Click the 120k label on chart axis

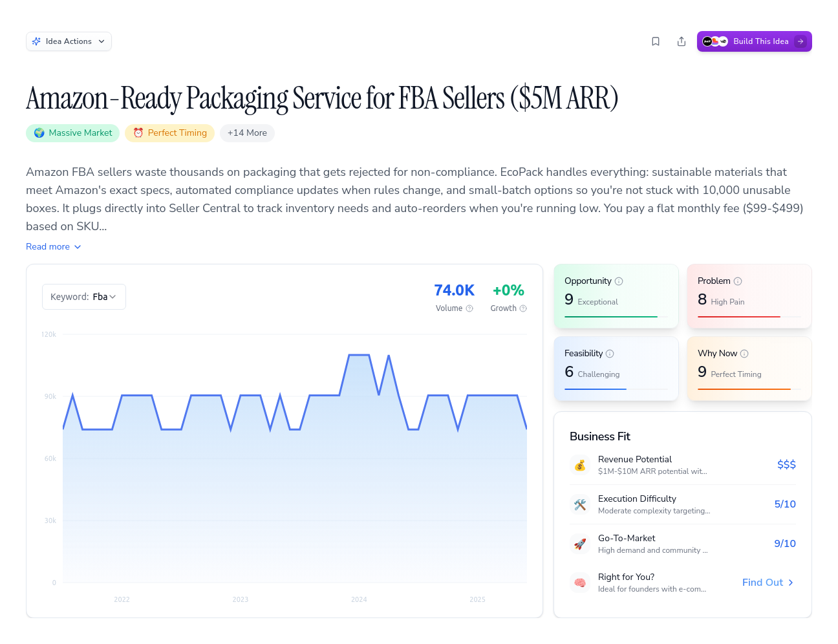tap(48, 334)
